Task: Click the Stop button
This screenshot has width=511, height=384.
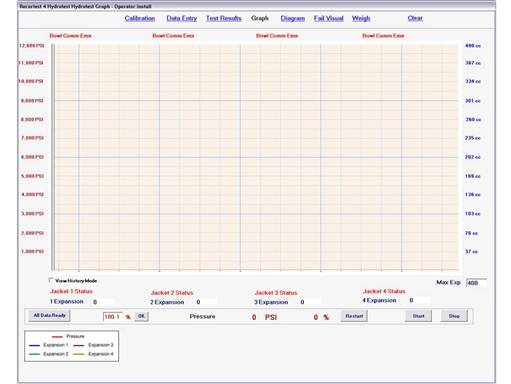Action: (454, 316)
